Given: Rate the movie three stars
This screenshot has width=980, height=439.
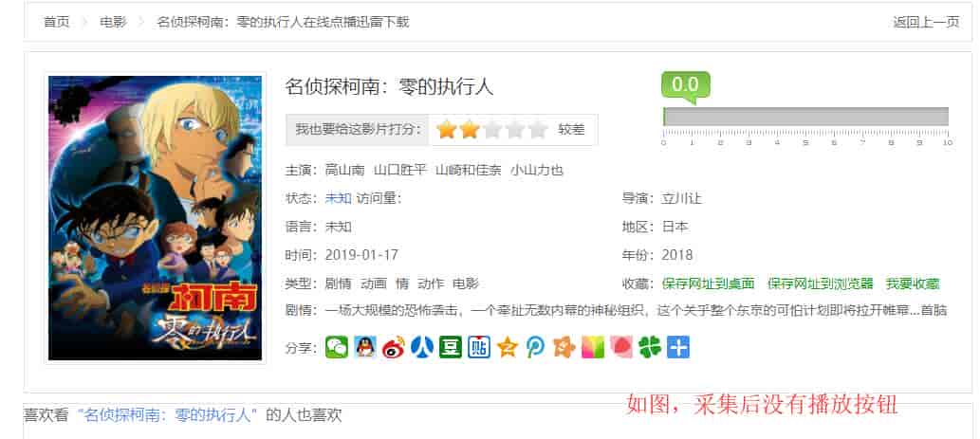Looking at the screenshot, I should point(492,130).
